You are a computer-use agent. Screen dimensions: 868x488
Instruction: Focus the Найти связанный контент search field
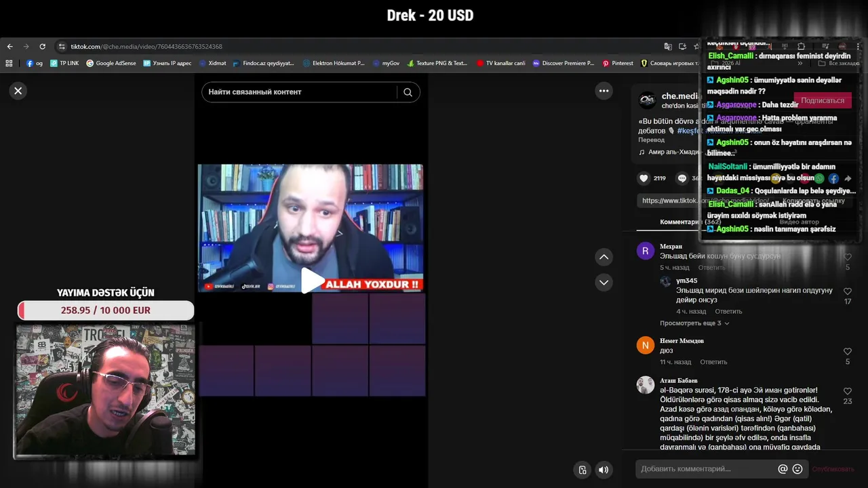tap(299, 92)
